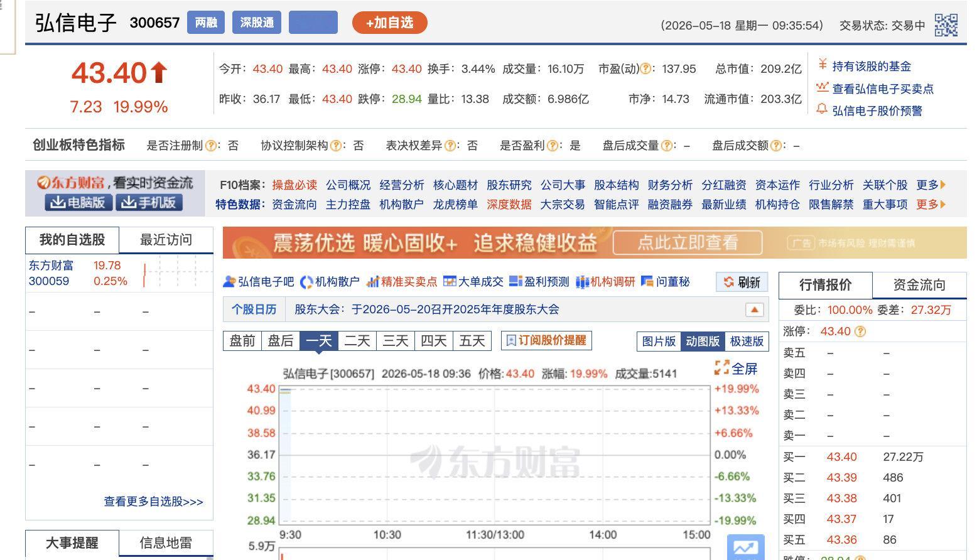Image resolution: width=977 pixels, height=560 pixels.
Task: Click the 震荡优选 banner 点此立即查看 button
Action: point(688,243)
